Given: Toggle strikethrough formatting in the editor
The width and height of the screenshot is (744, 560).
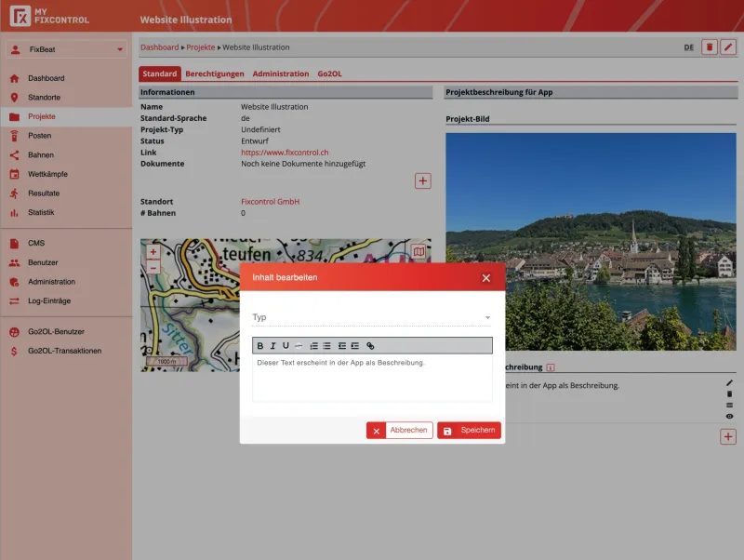Looking at the screenshot, I should pos(299,346).
